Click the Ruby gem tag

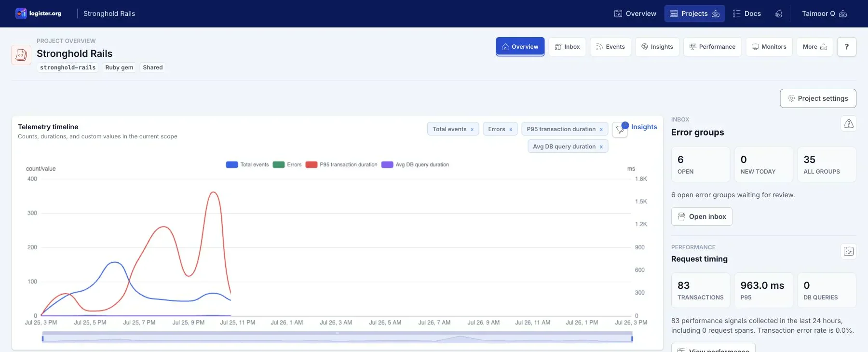119,68
